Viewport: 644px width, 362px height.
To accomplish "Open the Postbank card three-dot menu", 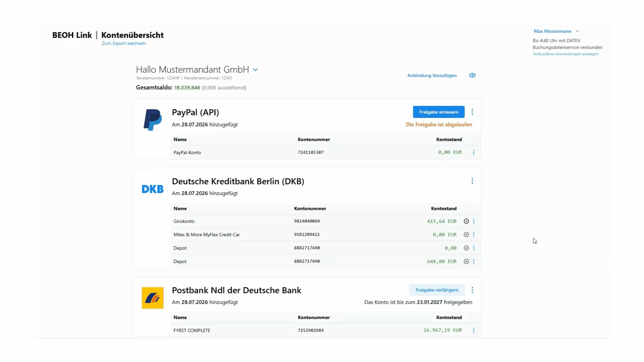I will tap(472, 290).
